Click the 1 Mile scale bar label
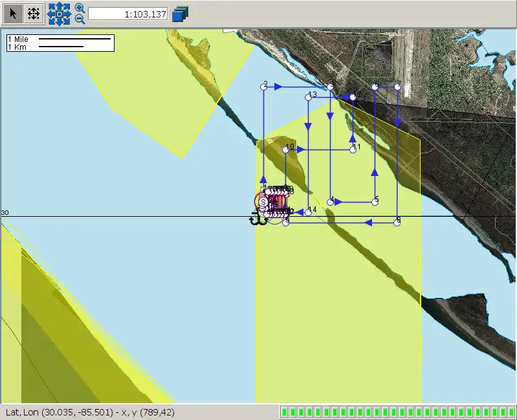The image size is (517, 420). coord(18,39)
